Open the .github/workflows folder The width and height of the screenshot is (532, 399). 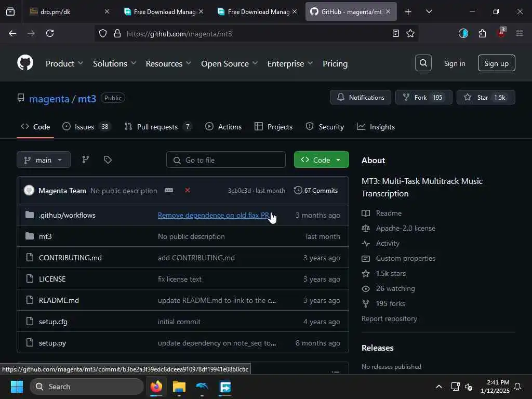[67, 215]
